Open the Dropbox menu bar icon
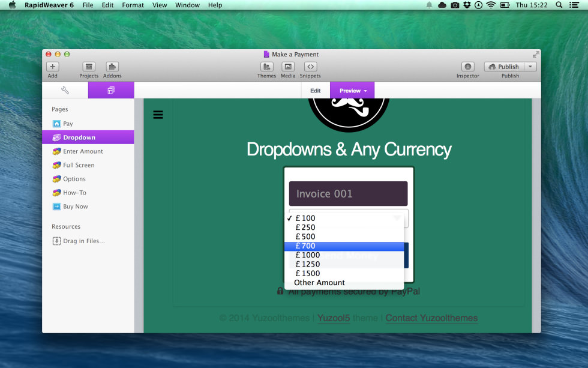 467,5
